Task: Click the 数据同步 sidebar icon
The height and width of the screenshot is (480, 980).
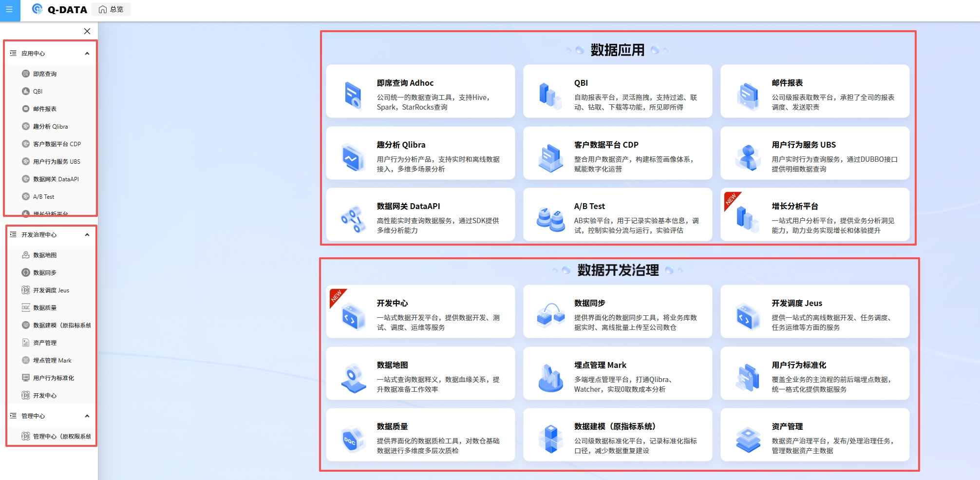Action: click(26, 272)
